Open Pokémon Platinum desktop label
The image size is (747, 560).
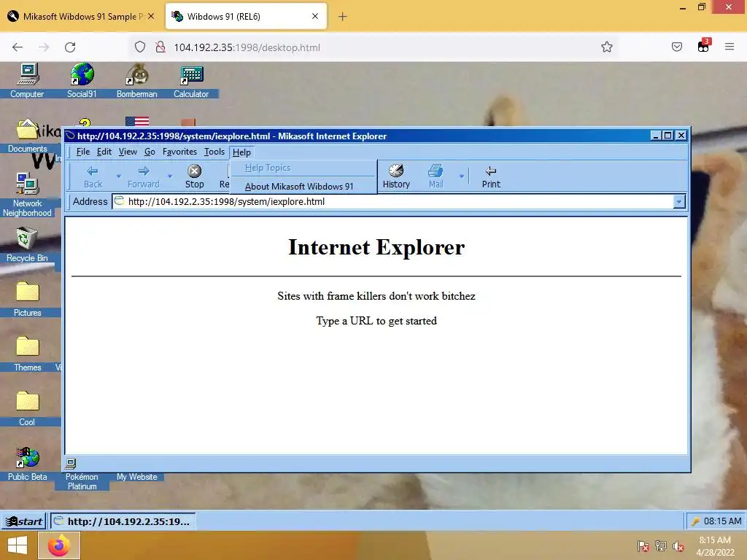click(x=82, y=481)
